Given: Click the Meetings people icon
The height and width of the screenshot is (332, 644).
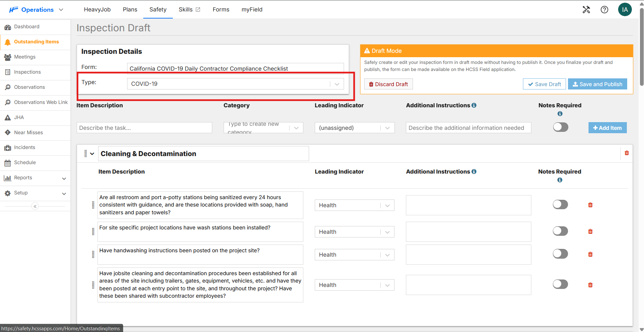Looking at the screenshot, I should click(7, 57).
